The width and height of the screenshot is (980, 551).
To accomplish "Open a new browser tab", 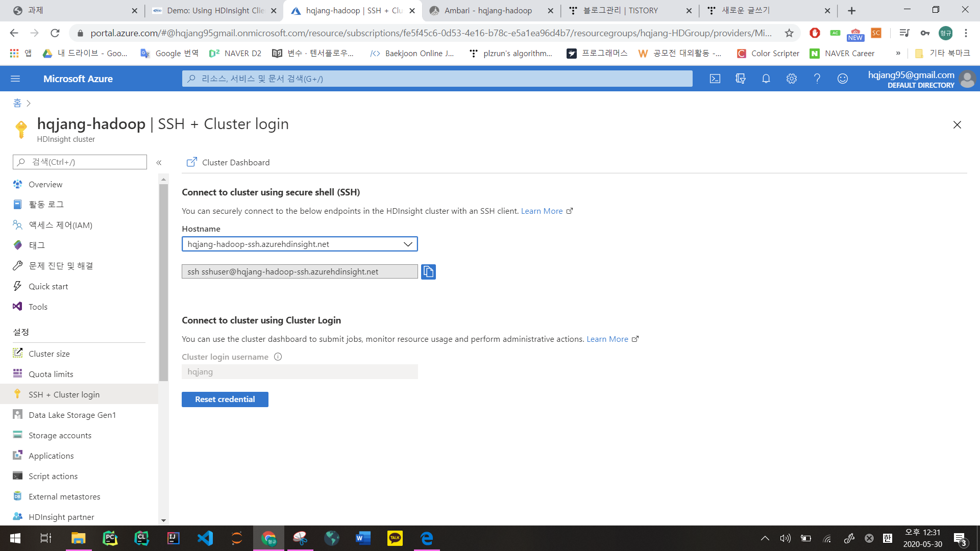I will (851, 10).
